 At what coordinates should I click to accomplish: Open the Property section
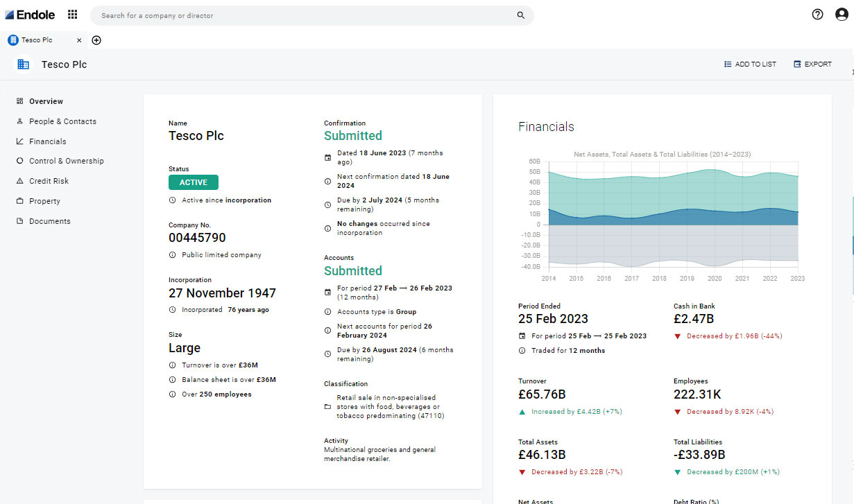click(x=44, y=201)
